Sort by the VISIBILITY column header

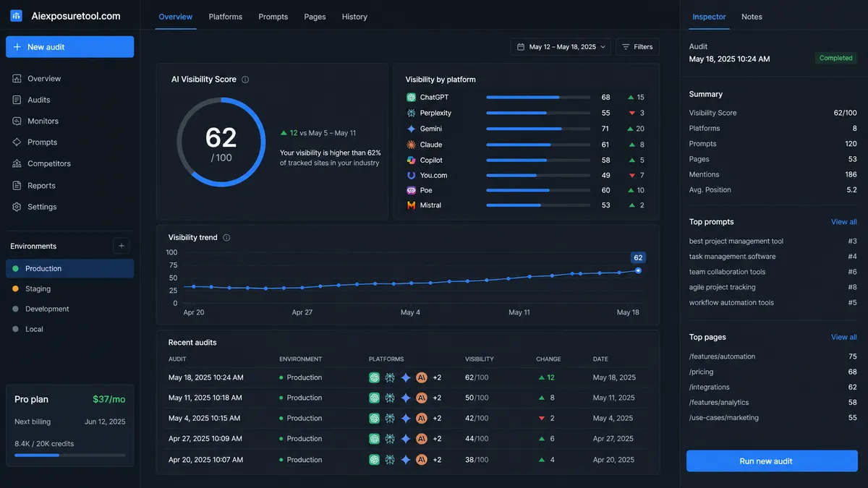[x=480, y=359]
